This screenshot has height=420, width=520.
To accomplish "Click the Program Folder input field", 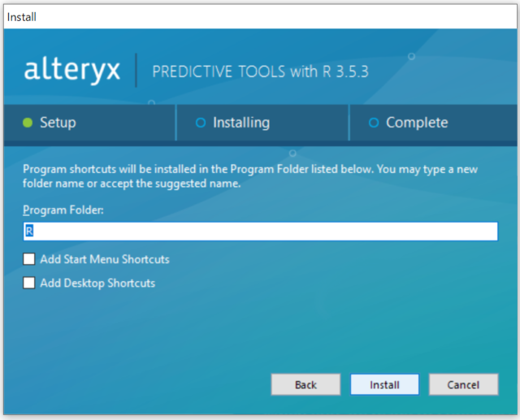I will [260, 231].
